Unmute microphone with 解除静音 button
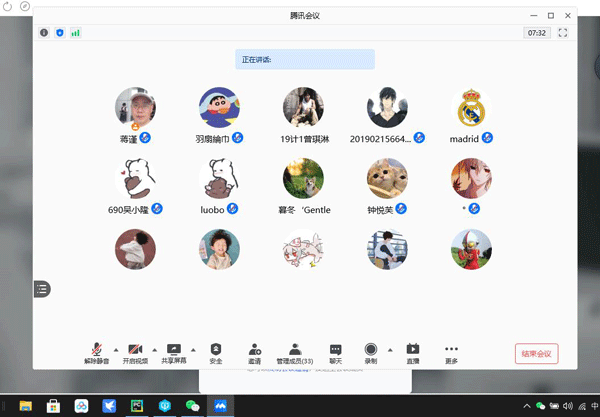 coord(98,351)
